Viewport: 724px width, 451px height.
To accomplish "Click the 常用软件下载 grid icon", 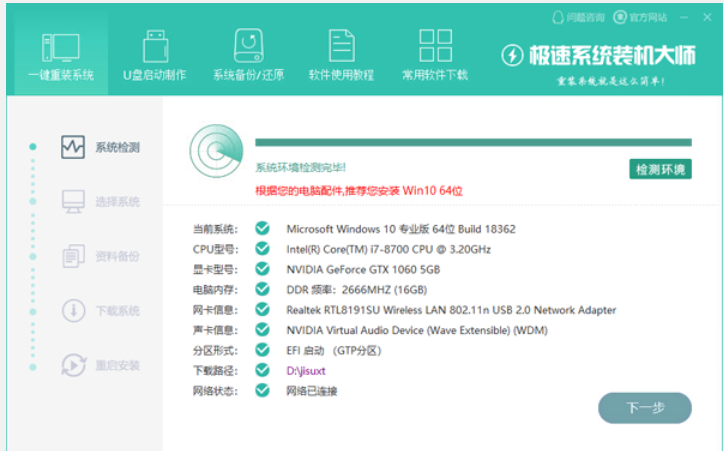I will coord(435,45).
